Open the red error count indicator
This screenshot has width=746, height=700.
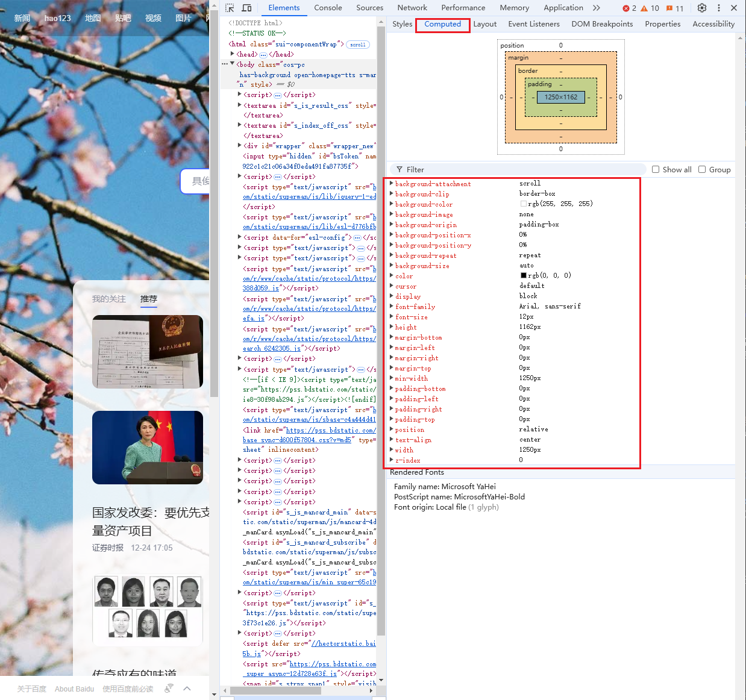(x=630, y=8)
